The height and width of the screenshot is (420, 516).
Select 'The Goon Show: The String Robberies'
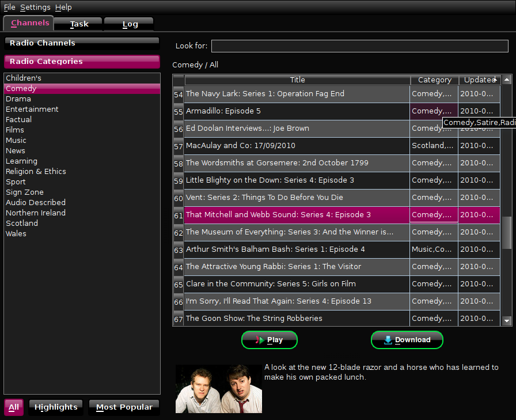(x=297, y=318)
